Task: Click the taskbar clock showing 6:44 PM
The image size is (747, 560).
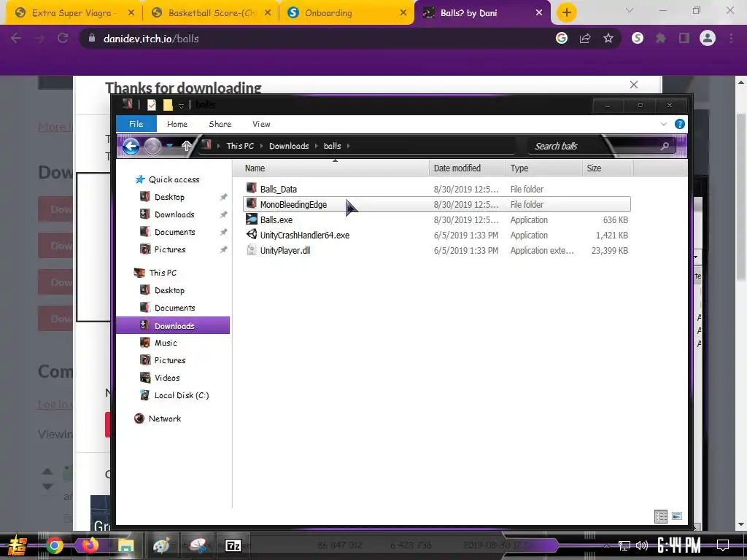Action: coord(678,545)
